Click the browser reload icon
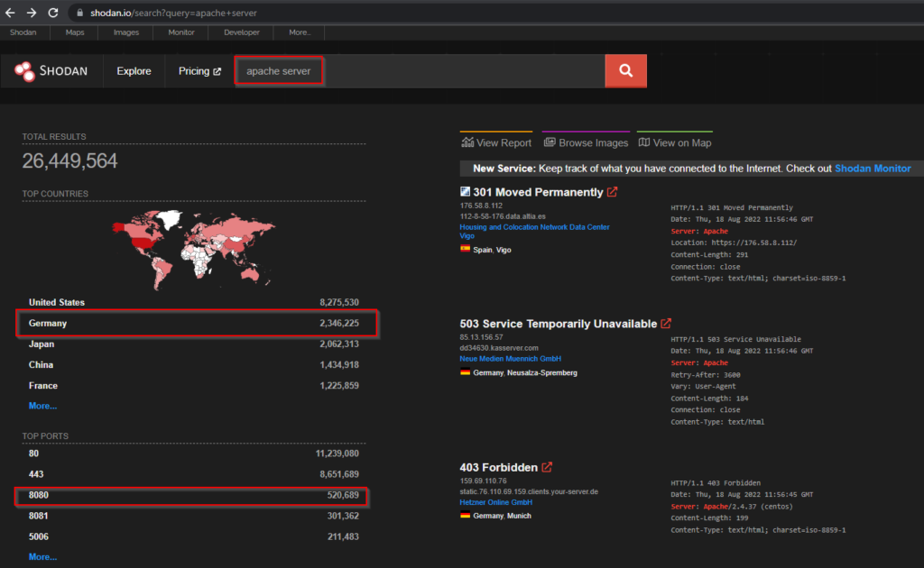 [53, 13]
